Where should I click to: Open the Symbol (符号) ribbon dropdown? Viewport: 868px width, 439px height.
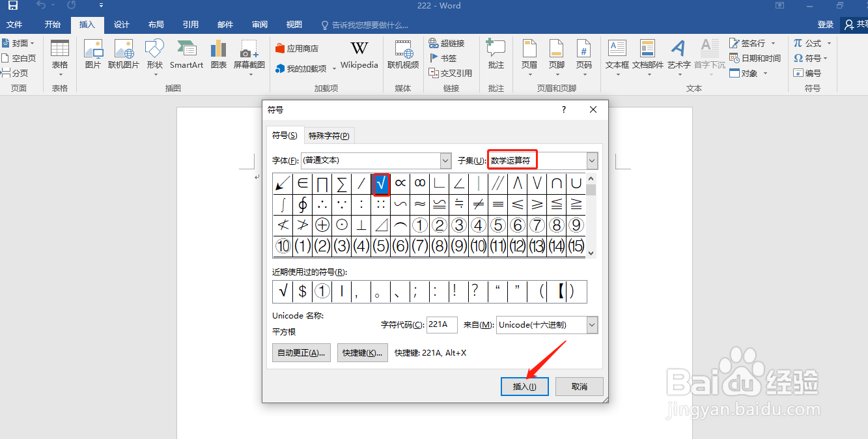(x=811, y=58)
